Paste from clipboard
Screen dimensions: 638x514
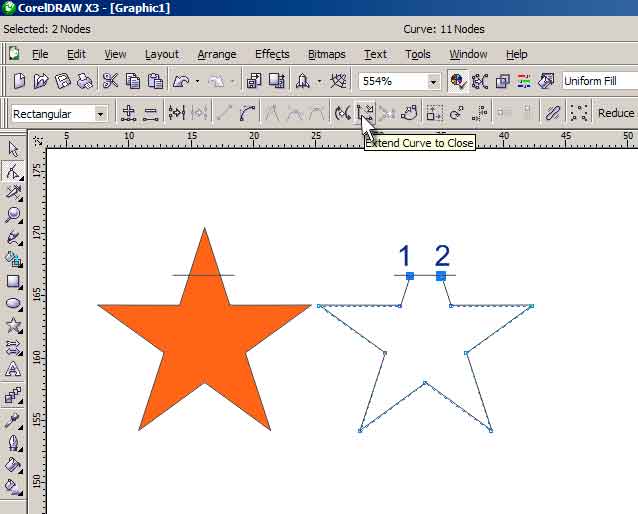(x=155, y=81)
